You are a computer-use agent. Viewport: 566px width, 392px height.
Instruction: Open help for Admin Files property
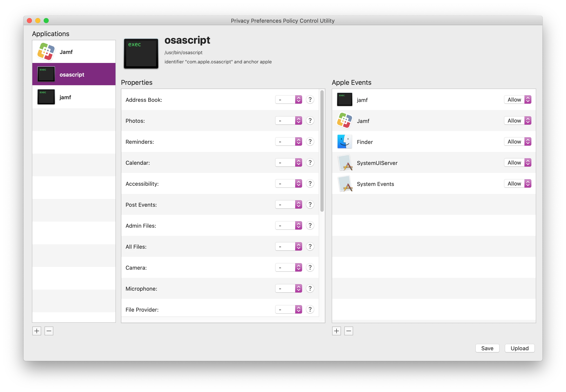(310, 225)
